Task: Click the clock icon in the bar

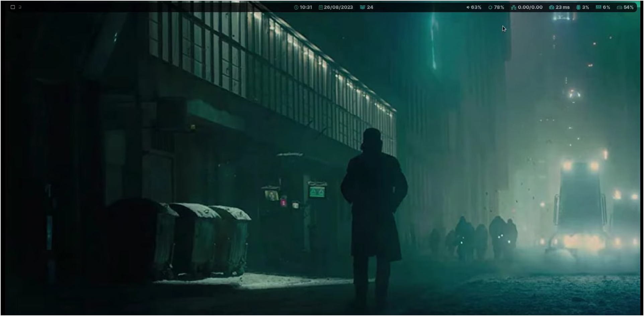Action: [296, 7]
